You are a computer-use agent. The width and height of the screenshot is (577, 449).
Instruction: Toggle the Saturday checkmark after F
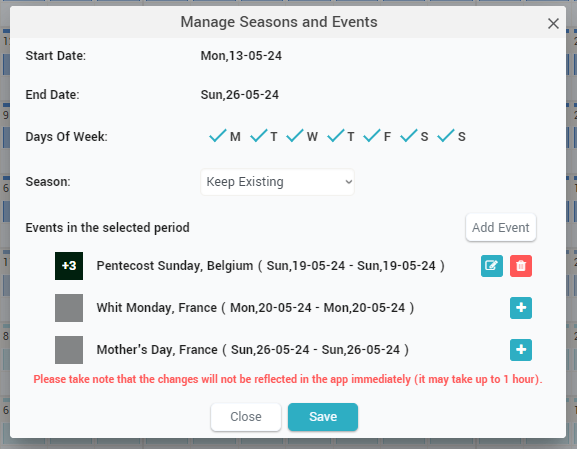point(409,136)
